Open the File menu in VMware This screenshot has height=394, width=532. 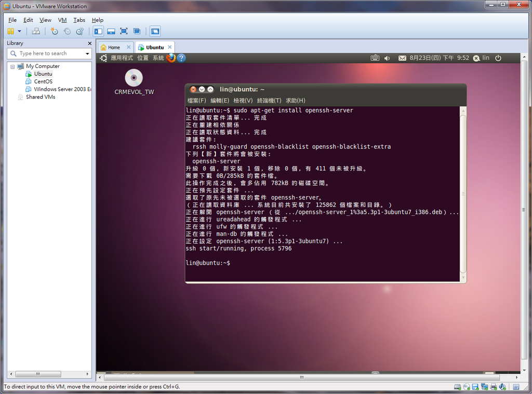pos(12,20)
